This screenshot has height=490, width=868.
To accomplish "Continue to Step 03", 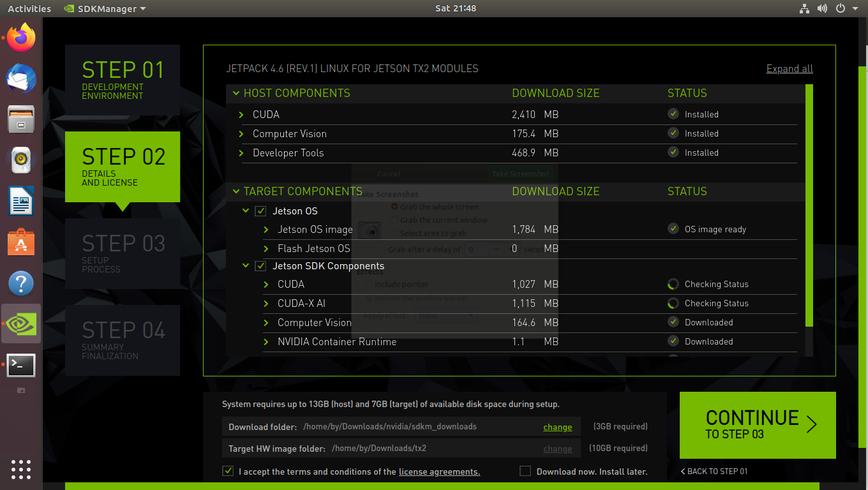I will (x=758, y=425).
